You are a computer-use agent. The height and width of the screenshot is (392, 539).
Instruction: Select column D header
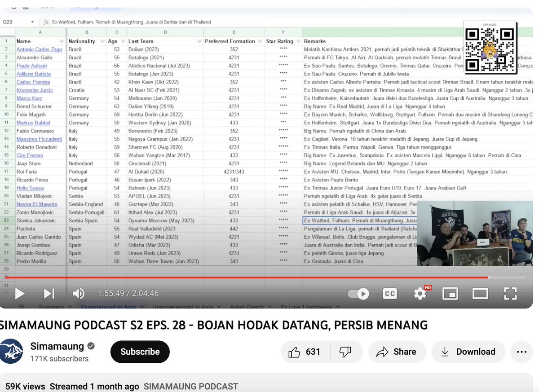point(165,32)
